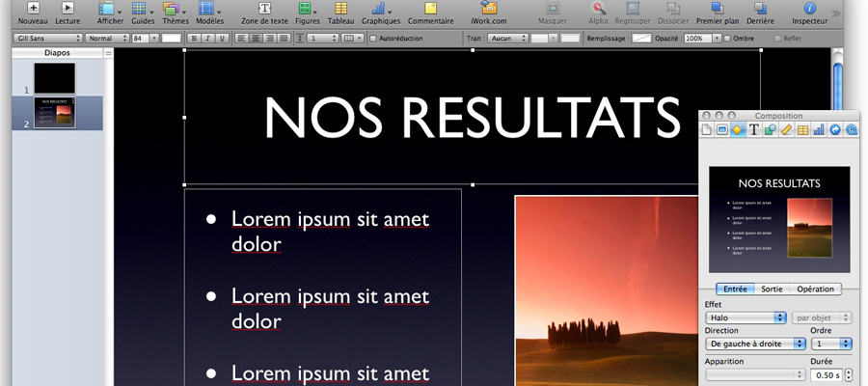Open the Afficher view menu
Viewport: 868px width, 386px height.
[110, 14]
